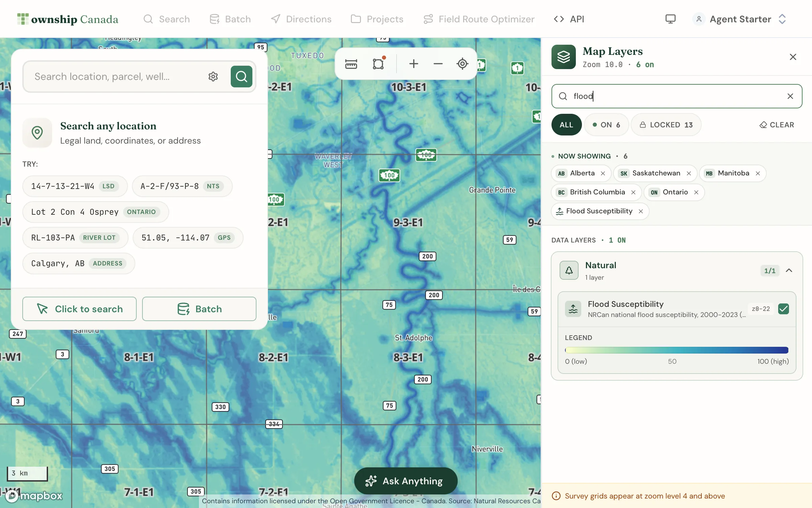Remove the Ontario layer chip

click(696, 192)
